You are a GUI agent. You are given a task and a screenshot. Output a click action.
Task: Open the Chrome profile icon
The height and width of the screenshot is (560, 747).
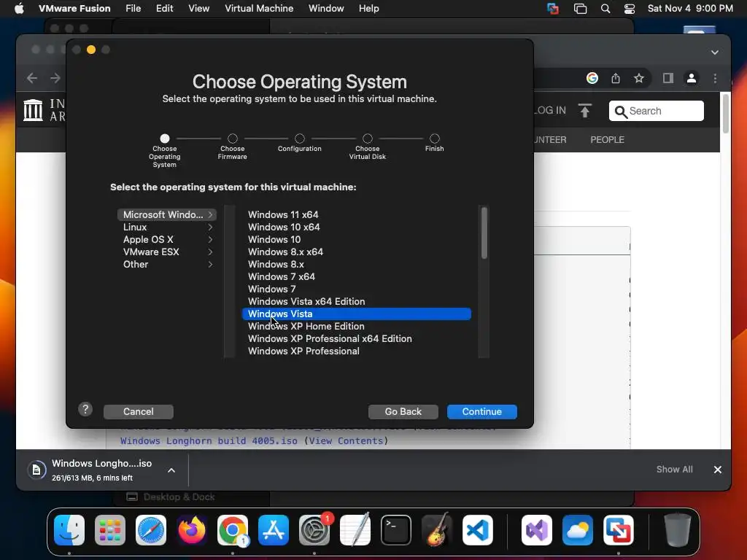[x=692, y=78]
